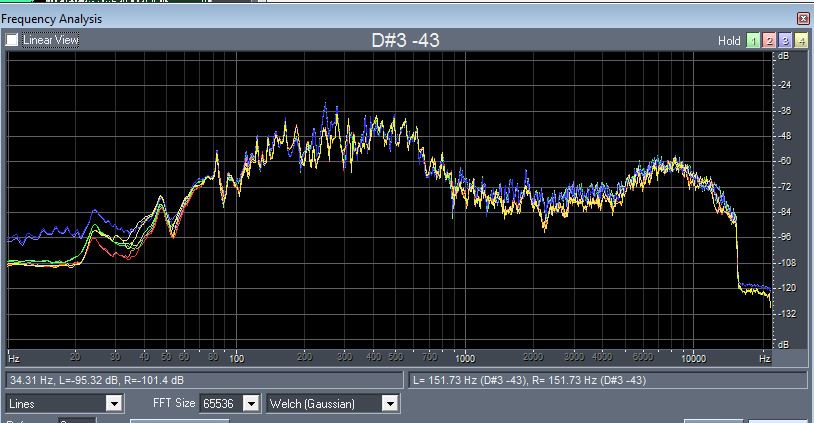Click the -120 label on dB scale
The width and height of the screenshot is (814, 423).
coord(786,288)
